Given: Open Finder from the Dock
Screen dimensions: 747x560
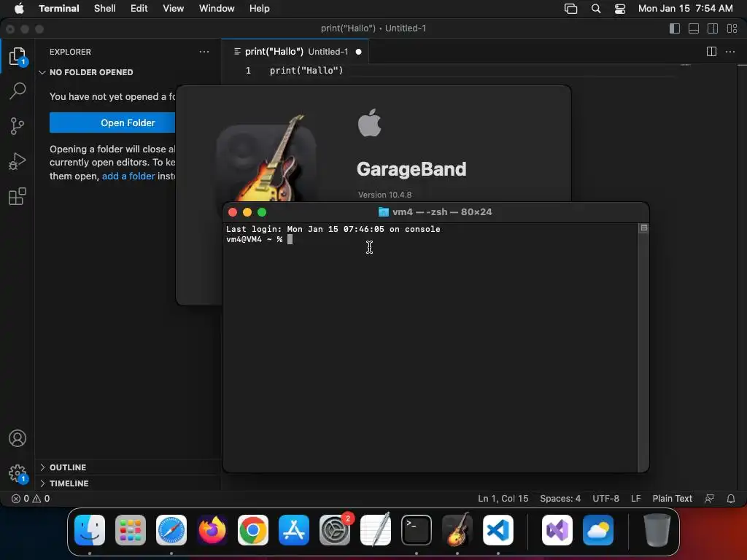Looking at the screenshot, I should (x=90, y=530).
